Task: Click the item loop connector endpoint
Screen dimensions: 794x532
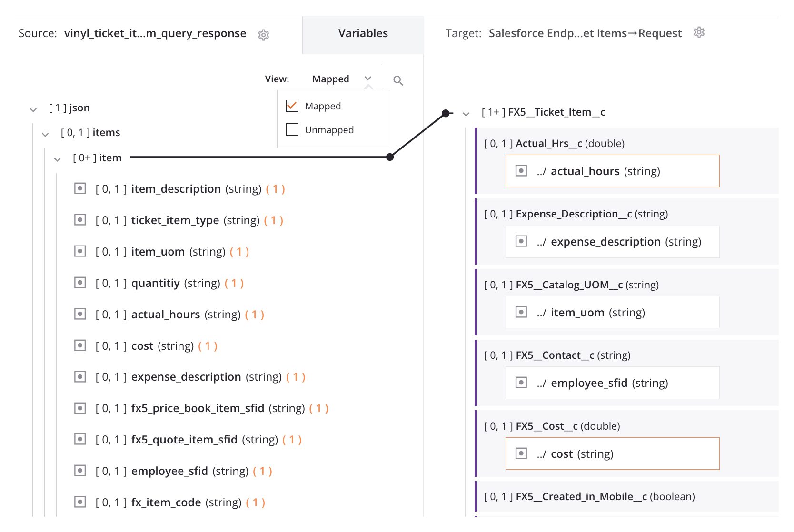Action: 390,157
